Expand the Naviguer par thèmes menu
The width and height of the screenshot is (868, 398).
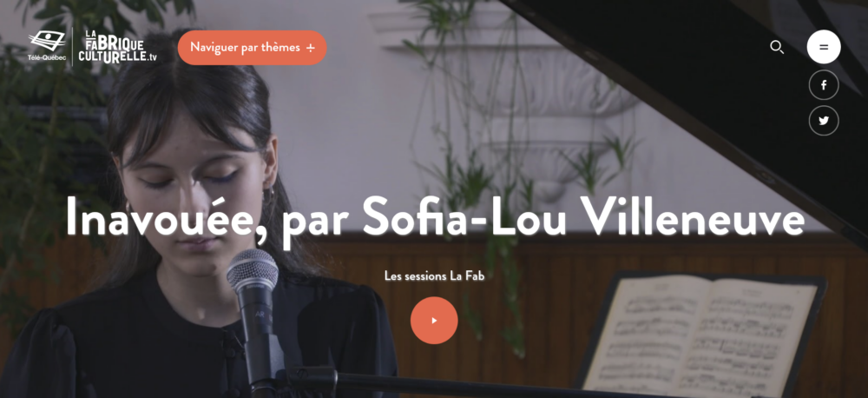[252, 48]
